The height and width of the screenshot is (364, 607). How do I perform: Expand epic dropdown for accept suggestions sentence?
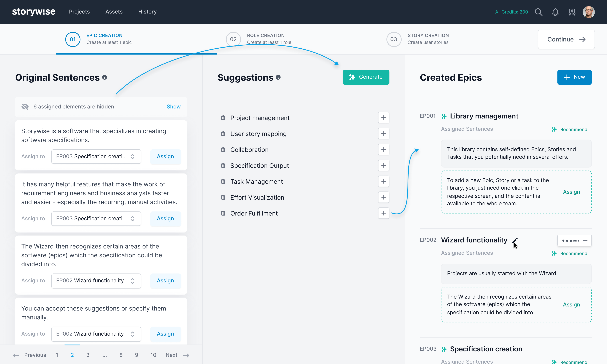tap(96, 334)
